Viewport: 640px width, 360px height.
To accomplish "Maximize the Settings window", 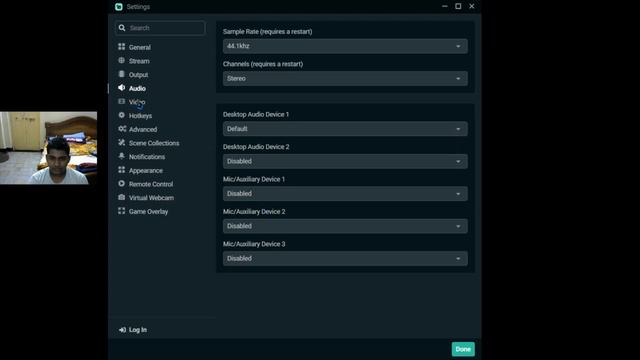I will [x=458, y=6].
